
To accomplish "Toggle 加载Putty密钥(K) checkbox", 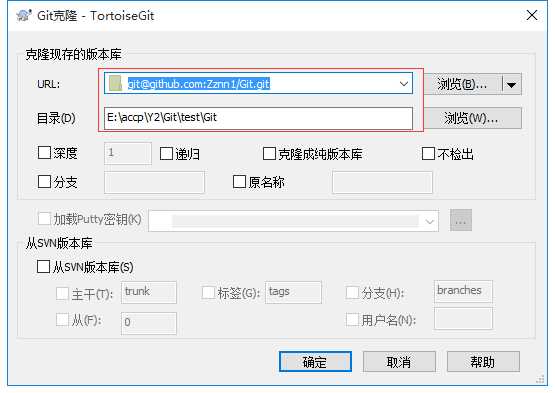I will click(x=44, y=219).
